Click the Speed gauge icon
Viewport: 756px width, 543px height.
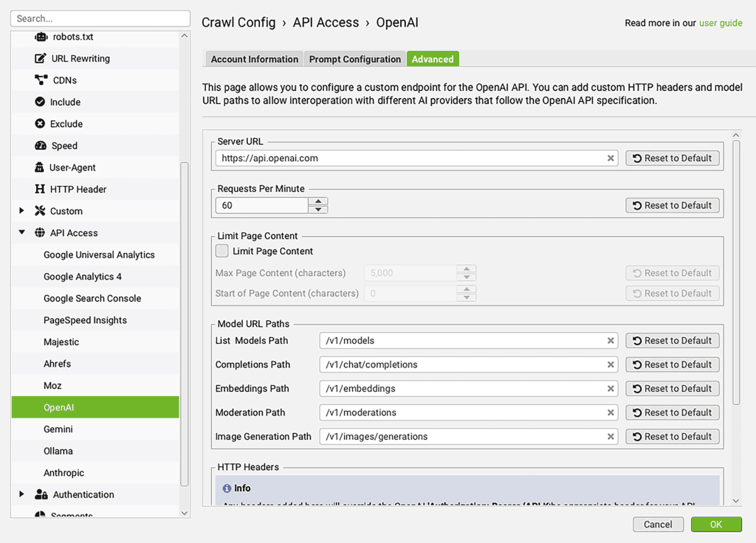pyautogui.click(x=40, y=145)
